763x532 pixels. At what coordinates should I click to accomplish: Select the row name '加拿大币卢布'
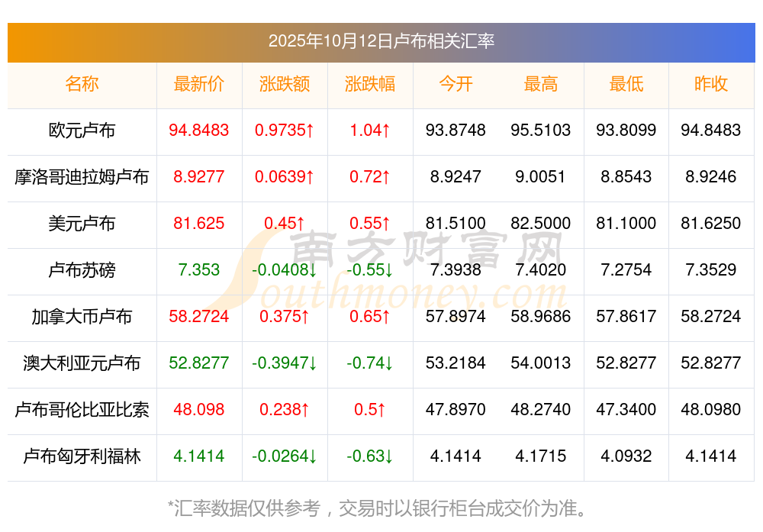82,317
